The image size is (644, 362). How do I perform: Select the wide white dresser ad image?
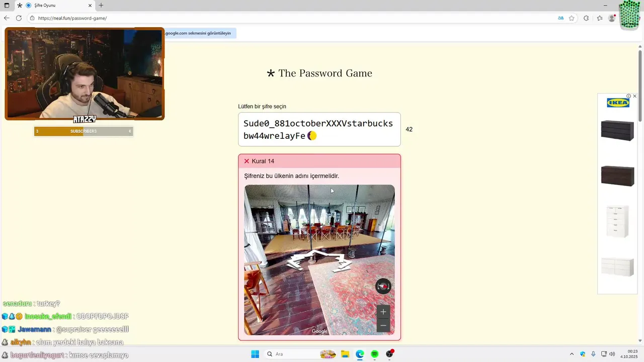617,266
